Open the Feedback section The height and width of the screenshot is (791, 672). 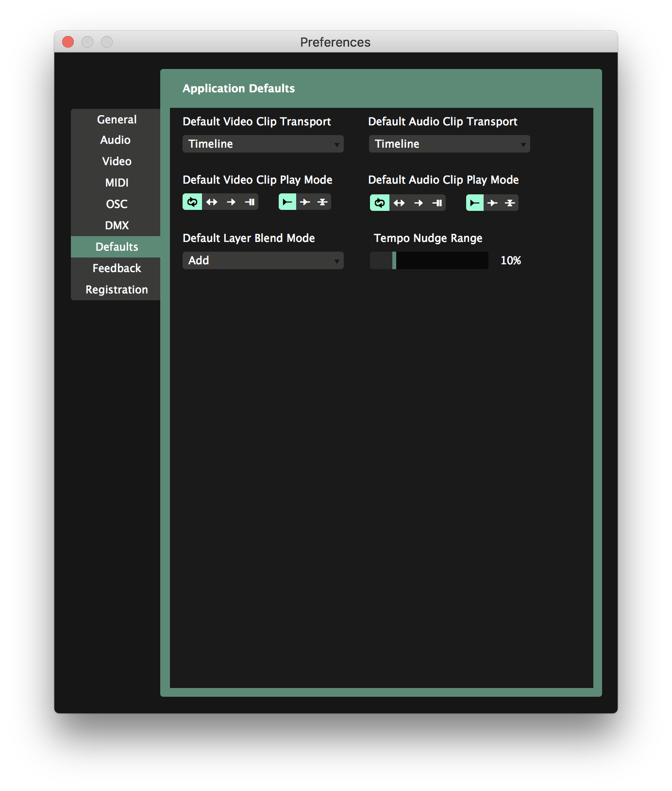pos(117,268)
